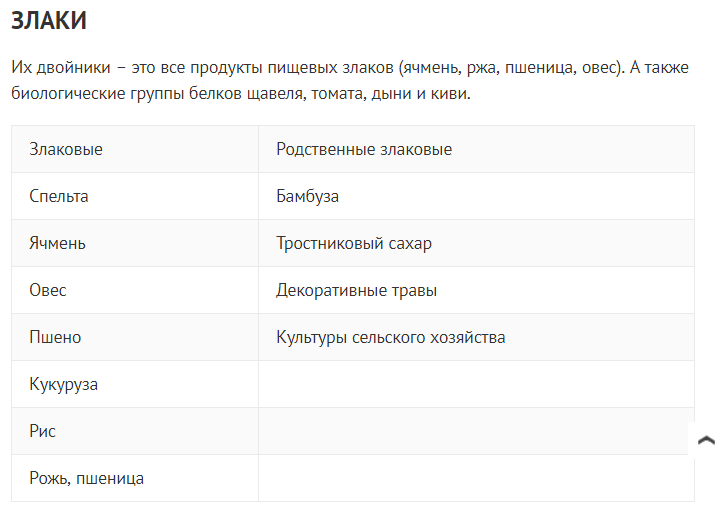727x511 pixels.
Task: Click the scroll-to-top arrow icon
Action: pyautogui.click(x=706, y=440)
